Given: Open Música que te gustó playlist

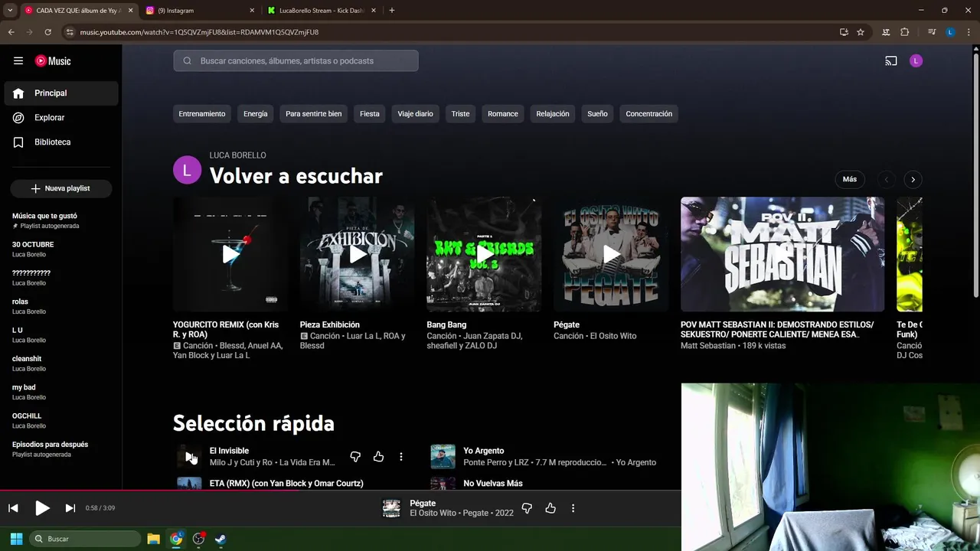Looking at the screenshot, I should (61, 220).
